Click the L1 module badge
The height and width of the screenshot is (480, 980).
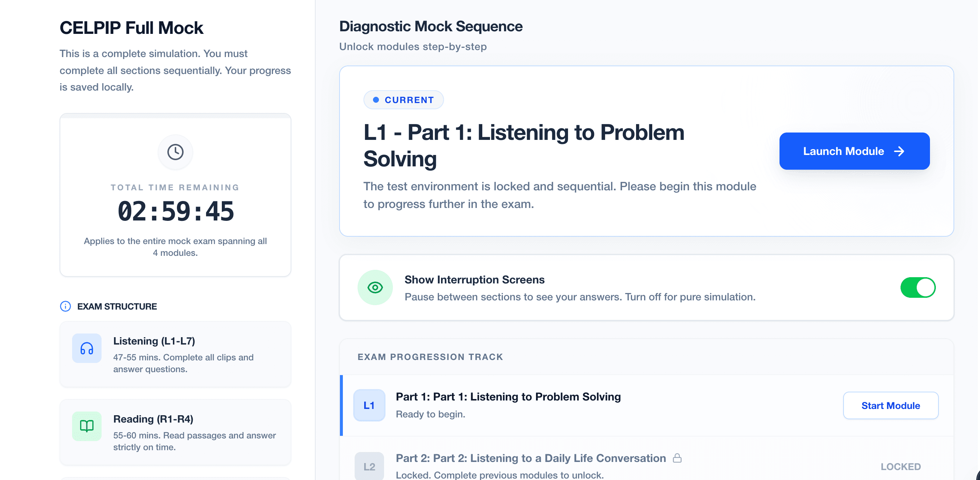pos(369,405)
